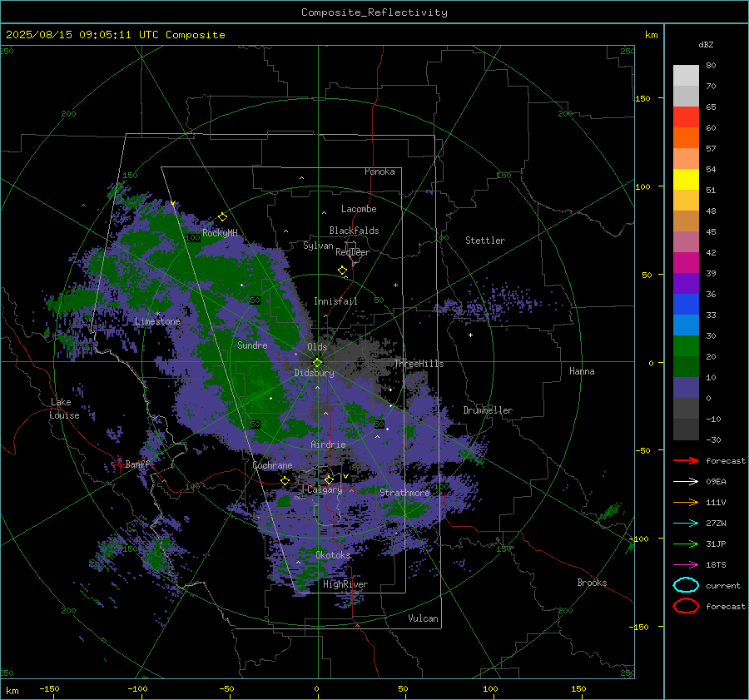Click the Sylvan label
This screenshot has height=700, width=749.
318,246
